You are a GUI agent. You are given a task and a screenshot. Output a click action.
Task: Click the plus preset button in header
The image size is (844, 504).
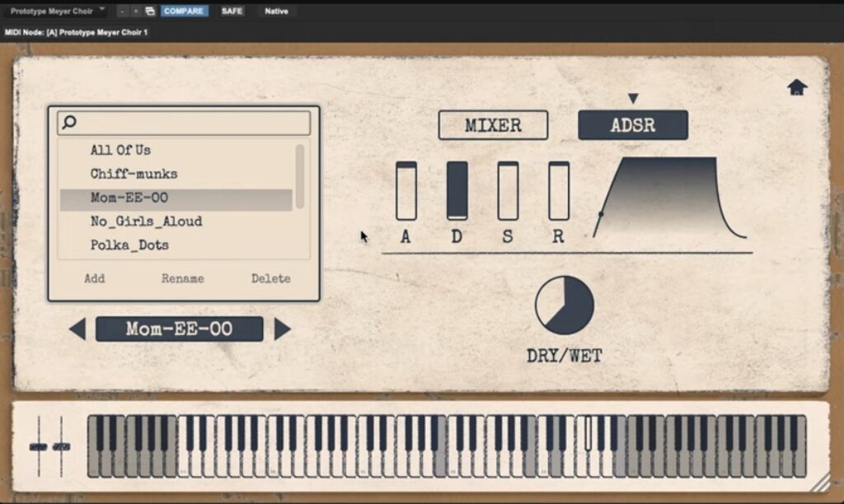click(136, 11)
